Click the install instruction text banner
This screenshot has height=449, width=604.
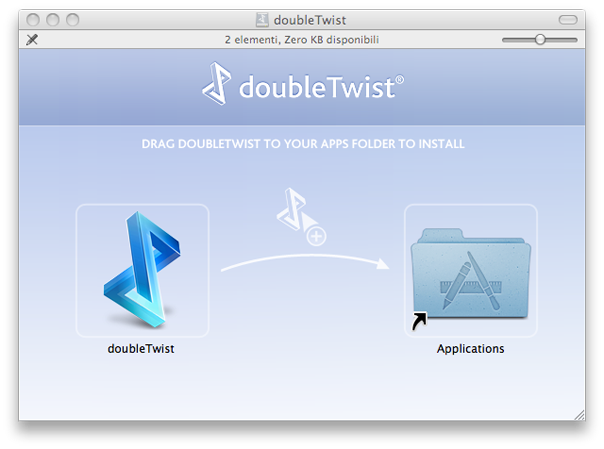[301, 144]
